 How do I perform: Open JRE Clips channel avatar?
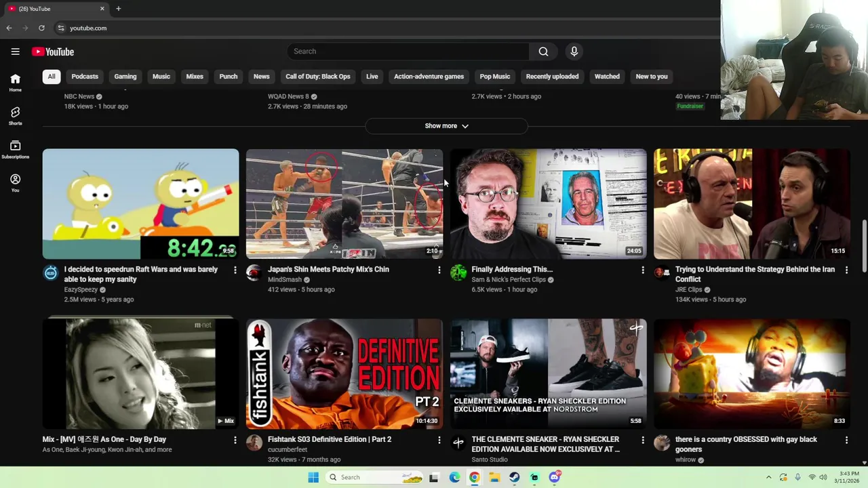(662, 273)
